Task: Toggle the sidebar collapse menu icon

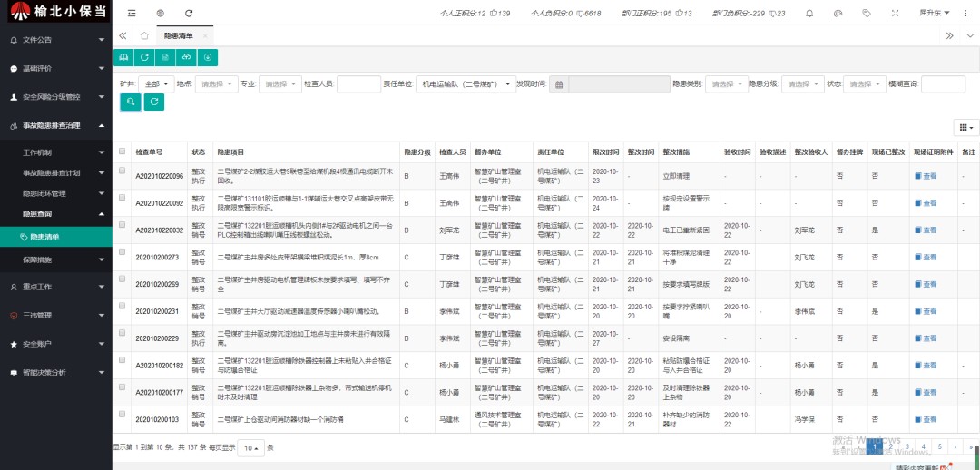Action: tap(132, 14)
